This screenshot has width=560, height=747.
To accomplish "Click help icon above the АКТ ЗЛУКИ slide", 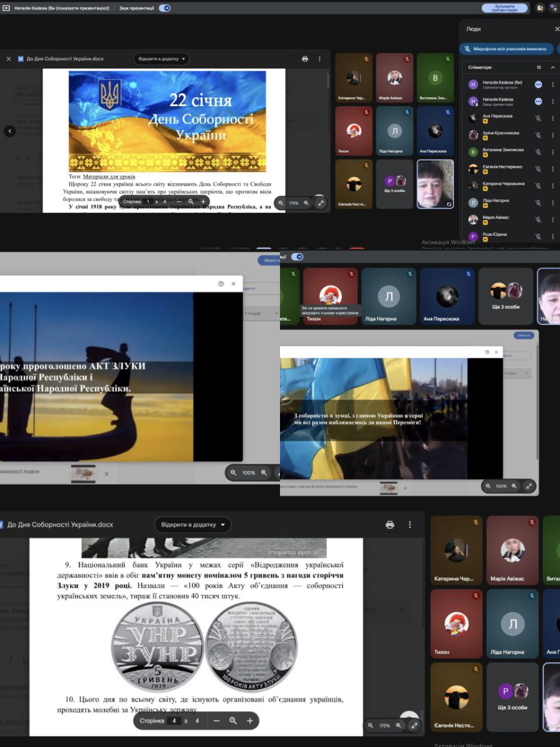I will point(220,284).
